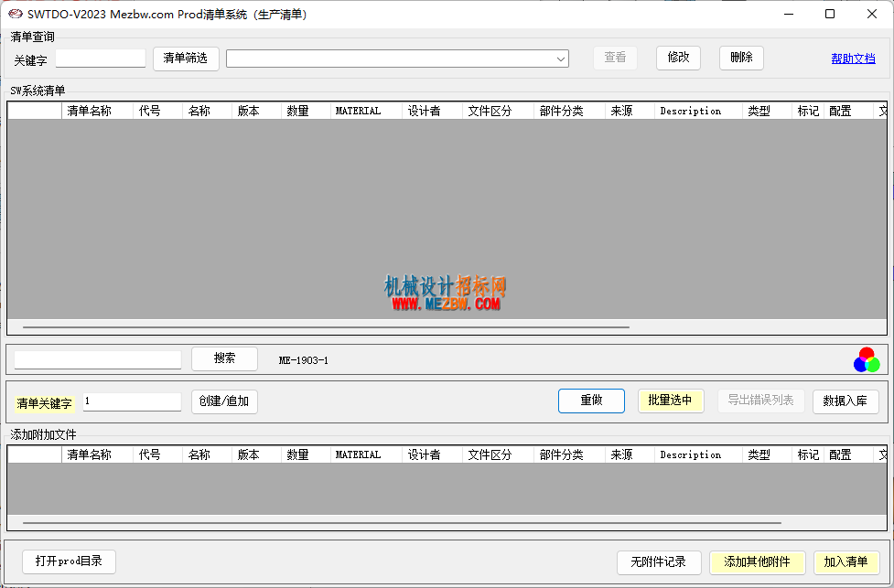Click the 清单筛选 button
Screen dimensions: 894x588
point(186,59)
